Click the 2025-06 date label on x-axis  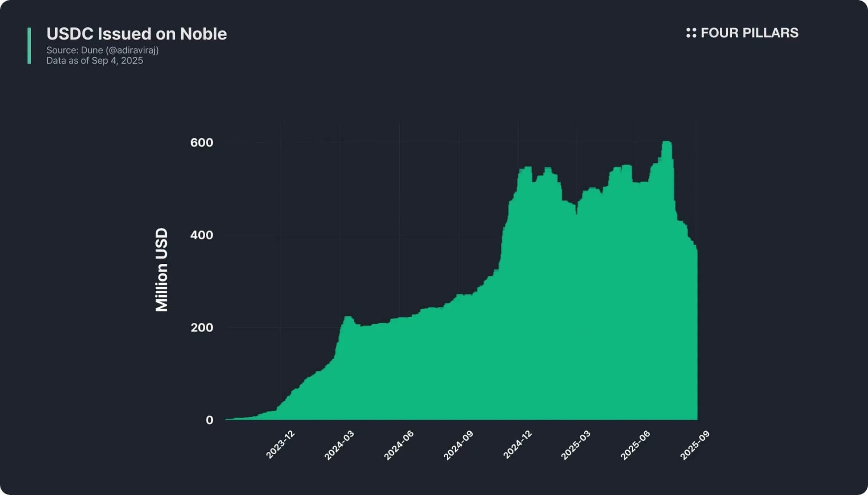635,446
